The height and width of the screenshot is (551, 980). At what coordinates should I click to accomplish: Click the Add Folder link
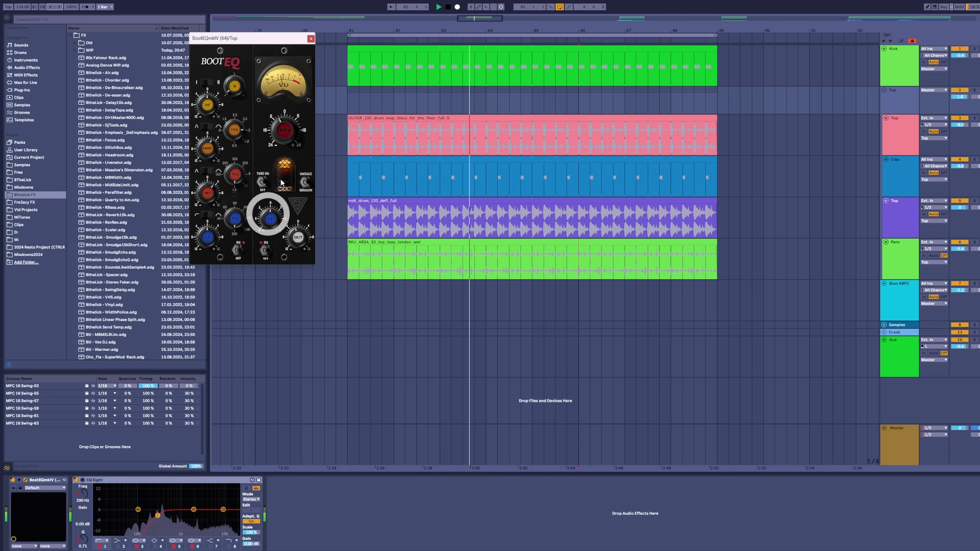(26, 262)
